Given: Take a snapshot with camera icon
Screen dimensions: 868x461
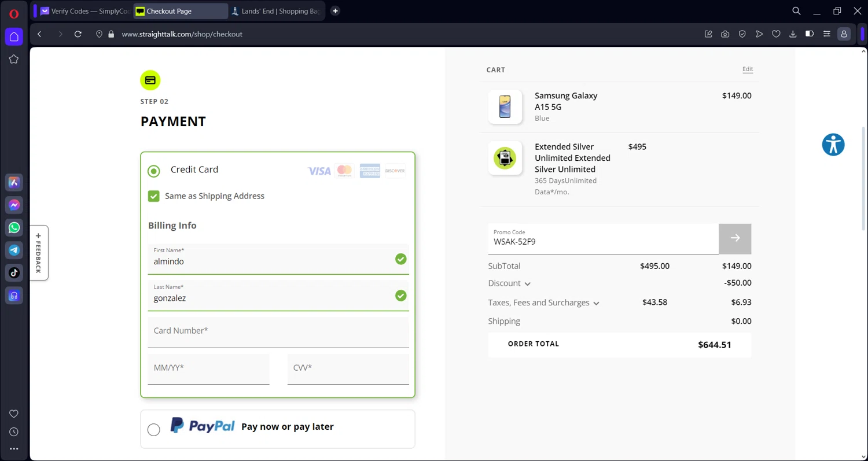Looking at the screenshot, I should coord(725,34).
